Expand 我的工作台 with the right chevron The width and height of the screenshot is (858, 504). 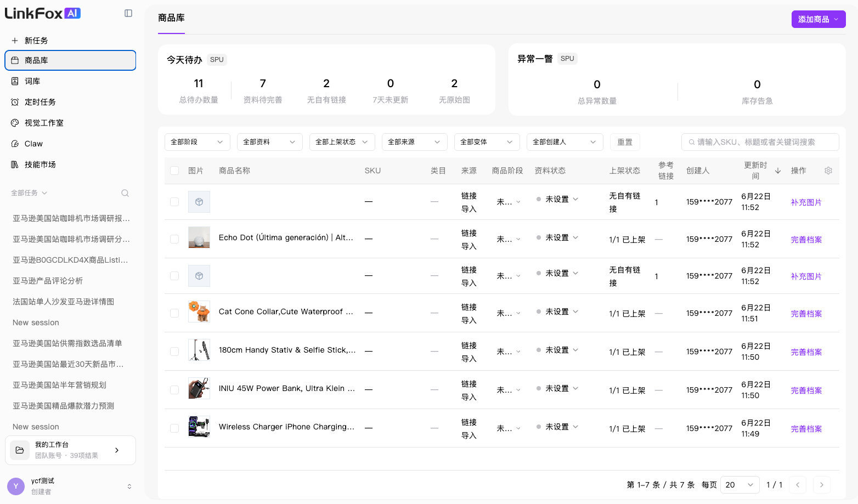117,450
